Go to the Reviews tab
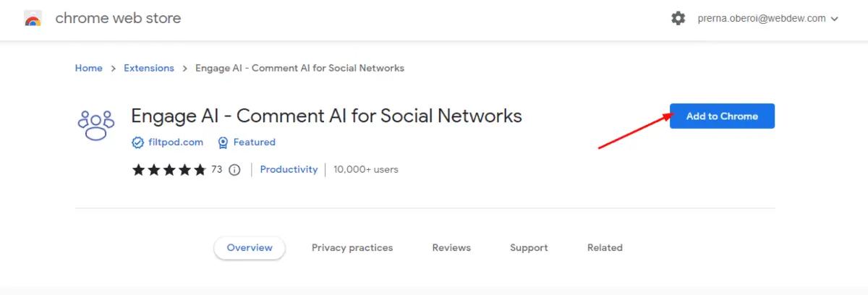The height and width of the screenshot is (295, 868). [x=451, y=248]
